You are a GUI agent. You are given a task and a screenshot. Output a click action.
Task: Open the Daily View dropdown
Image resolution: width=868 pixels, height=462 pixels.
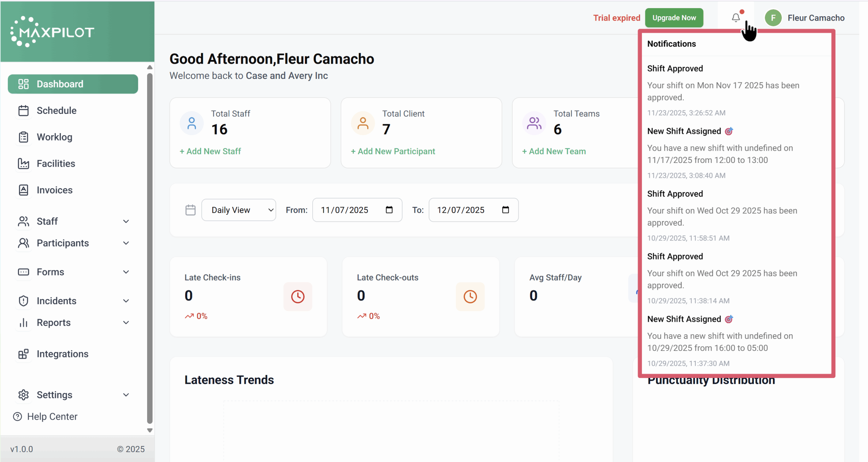click(x=239, y=210)
